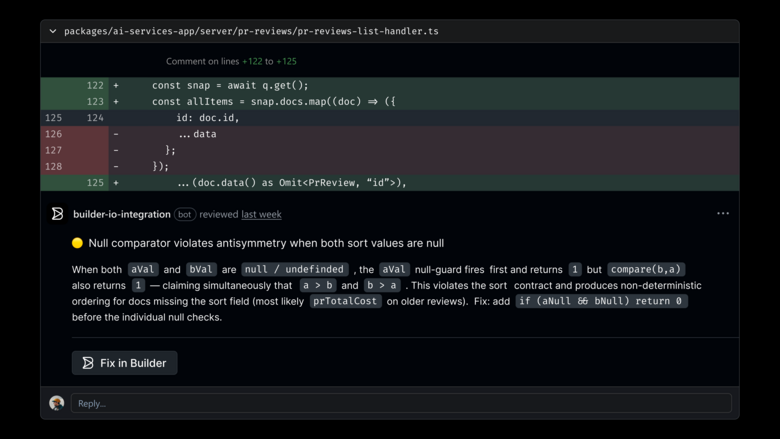Click the 'const snap = await q.get();' line
The width and height of the screenshot is (780, 439).
(230, 86)
